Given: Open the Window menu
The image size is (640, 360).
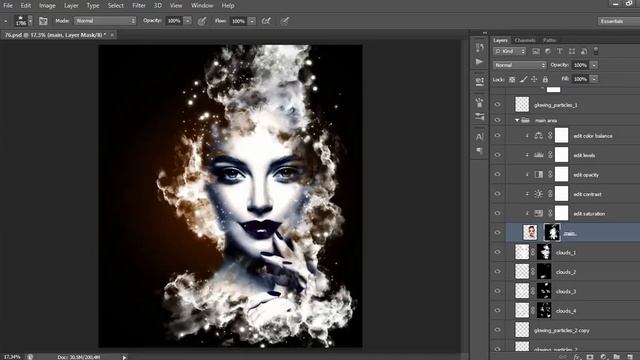Looking at the screenshot, I should 202,6.
